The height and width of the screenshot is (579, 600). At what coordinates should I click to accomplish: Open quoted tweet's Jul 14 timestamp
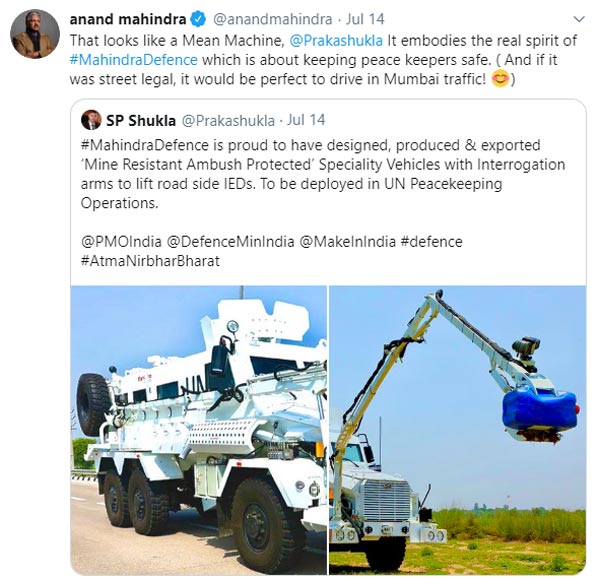306,120
